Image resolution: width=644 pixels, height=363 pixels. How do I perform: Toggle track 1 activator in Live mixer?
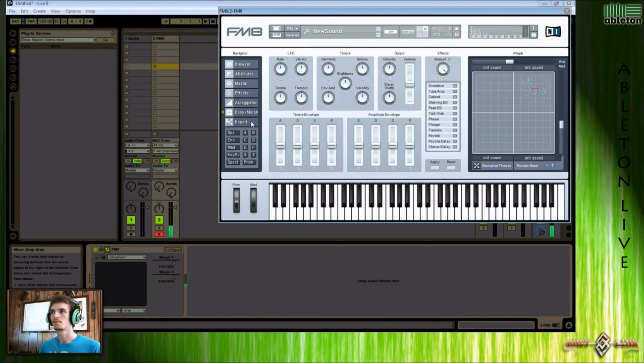(x=131, y=220)
